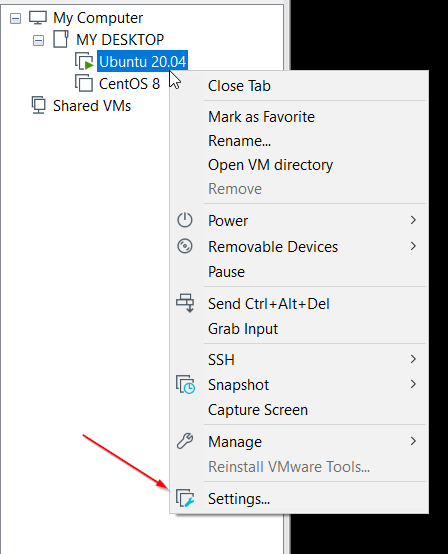This screenshot has height=554, width=448.
Task: Open the Power submenu
Action: [x=299, y=220]
